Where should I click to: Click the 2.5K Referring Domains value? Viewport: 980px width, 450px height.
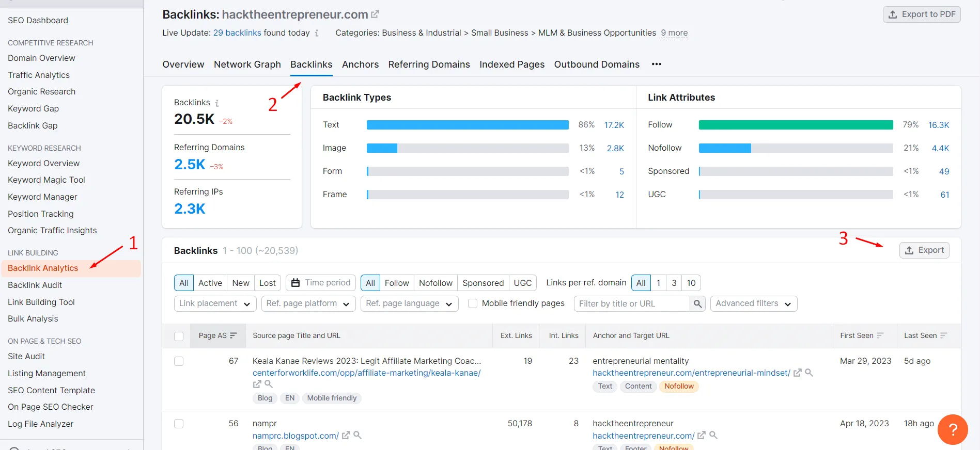pos(190,165)
